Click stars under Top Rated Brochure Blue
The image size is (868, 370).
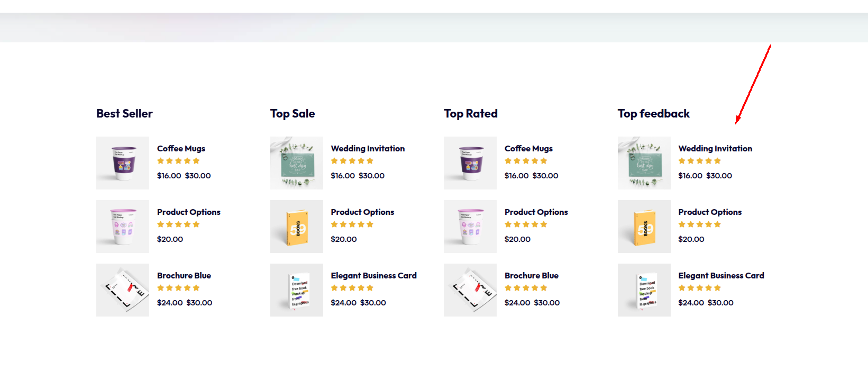coord(526,288)
